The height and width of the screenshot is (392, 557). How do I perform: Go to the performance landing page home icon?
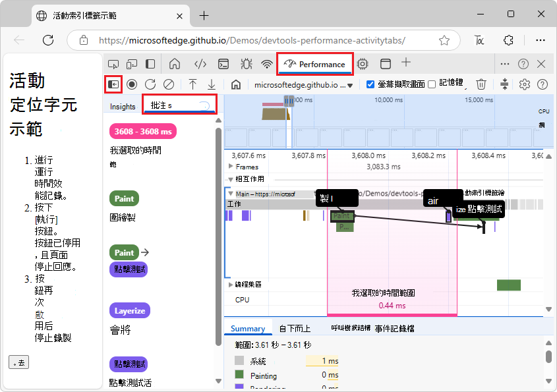tap(236, 84)
